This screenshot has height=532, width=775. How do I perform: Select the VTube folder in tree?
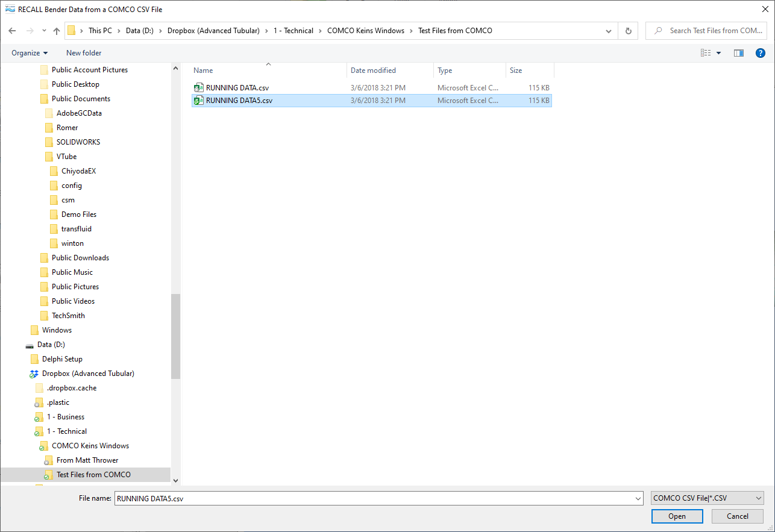(x=66, y=157)
